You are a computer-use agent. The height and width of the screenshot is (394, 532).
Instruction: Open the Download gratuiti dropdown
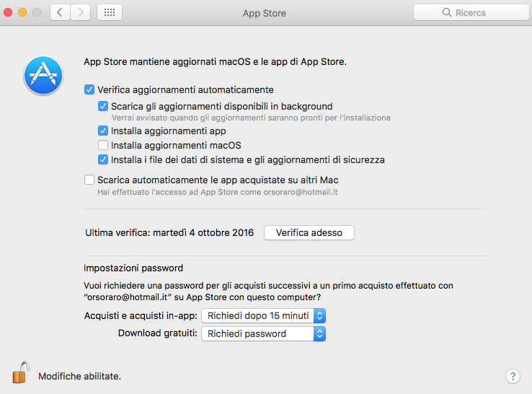tap(264, 333)
